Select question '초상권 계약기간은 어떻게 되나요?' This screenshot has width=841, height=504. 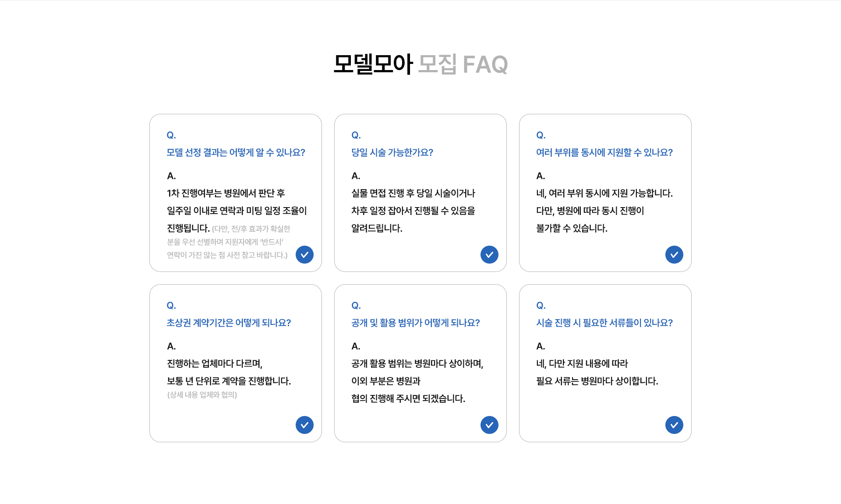pos(229,323)
